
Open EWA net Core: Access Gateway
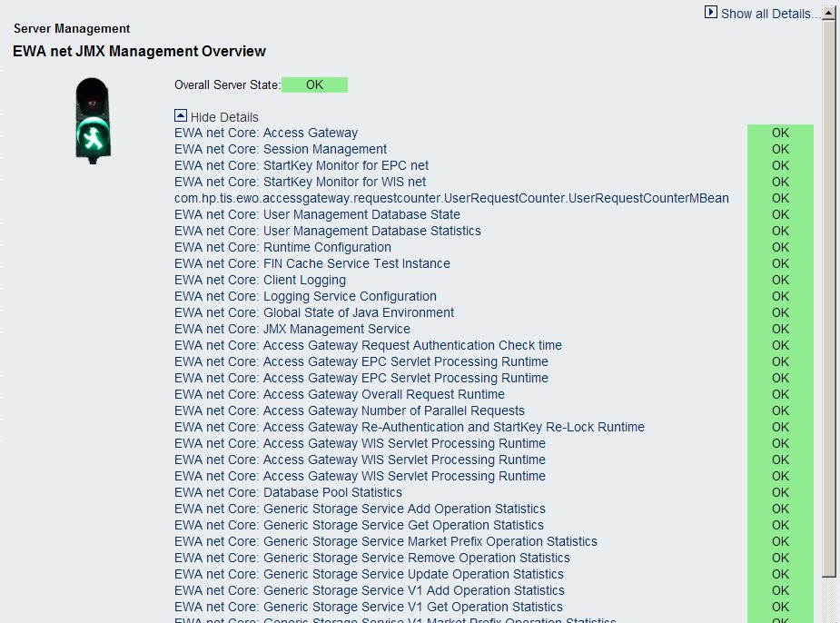[x=266, y=133]
